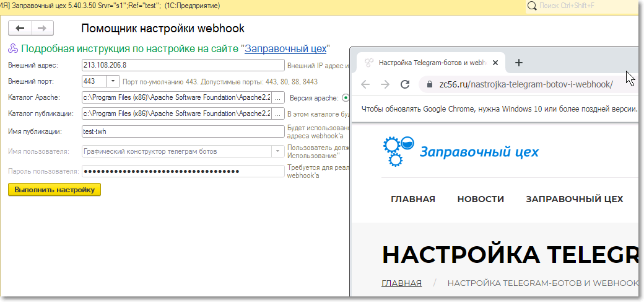The image size is (644, 302).
Task: Go back in Chrome browser
Action: [x=365, y=84]
